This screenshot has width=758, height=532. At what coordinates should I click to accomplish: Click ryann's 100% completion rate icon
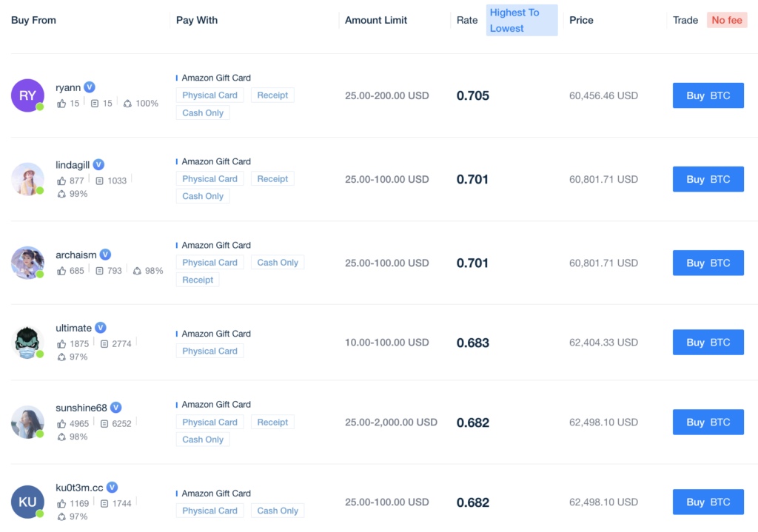coord(127,104)
